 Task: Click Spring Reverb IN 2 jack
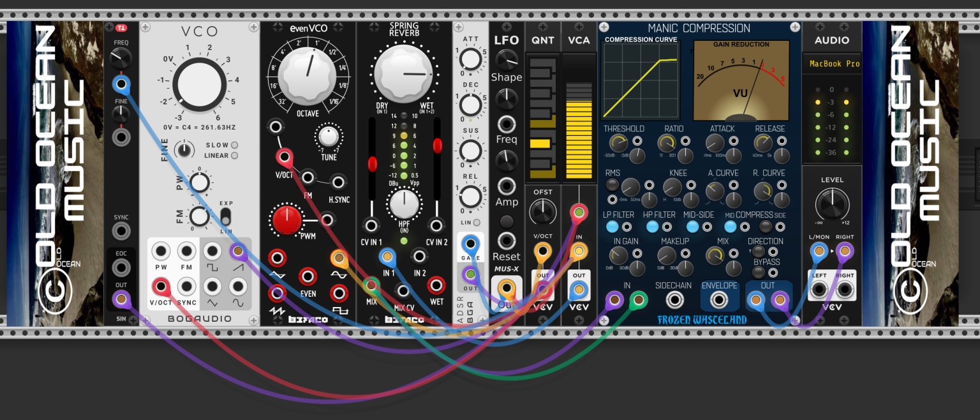click(419, 257)
